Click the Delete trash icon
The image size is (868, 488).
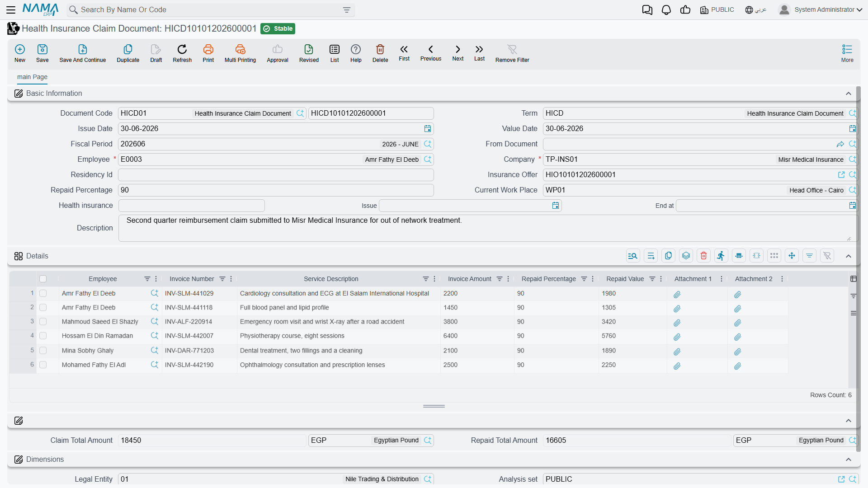(380, 49)
